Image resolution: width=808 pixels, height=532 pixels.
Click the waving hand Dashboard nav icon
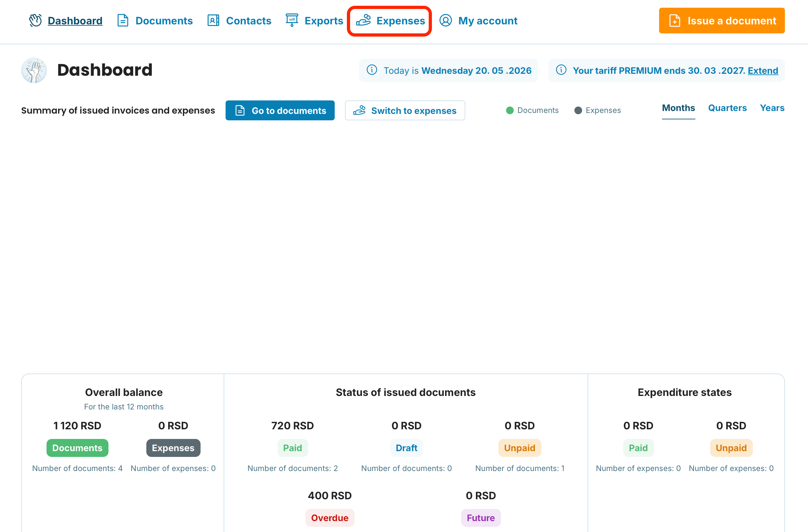pyautogui.click(x=35, y=20)
